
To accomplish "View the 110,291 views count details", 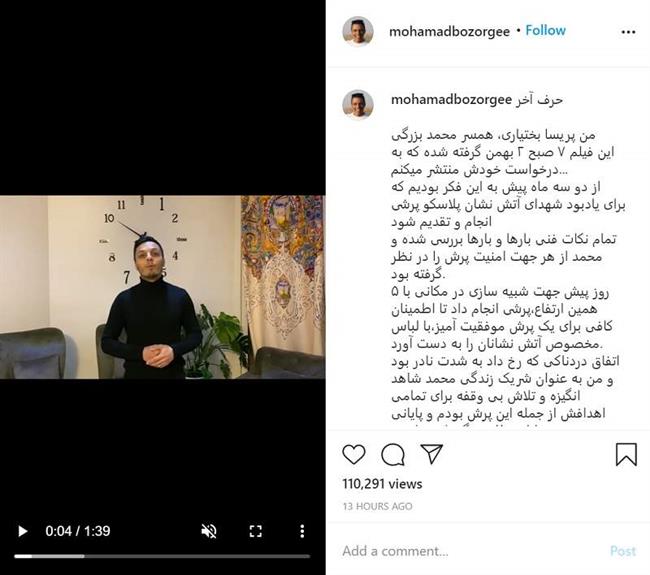I will [x=382, y=484].
